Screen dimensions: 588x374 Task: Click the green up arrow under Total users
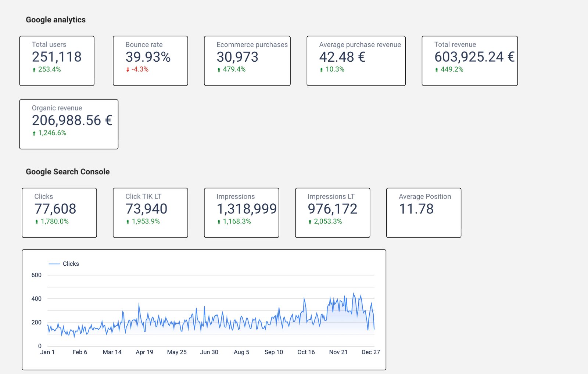pos(34,70)
